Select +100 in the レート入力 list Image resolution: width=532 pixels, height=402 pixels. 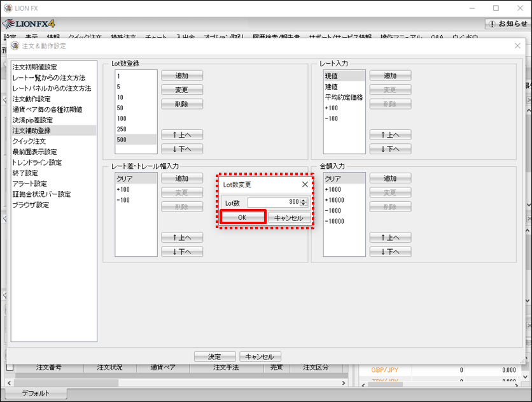pyautogui.click(x=344, y=108)
